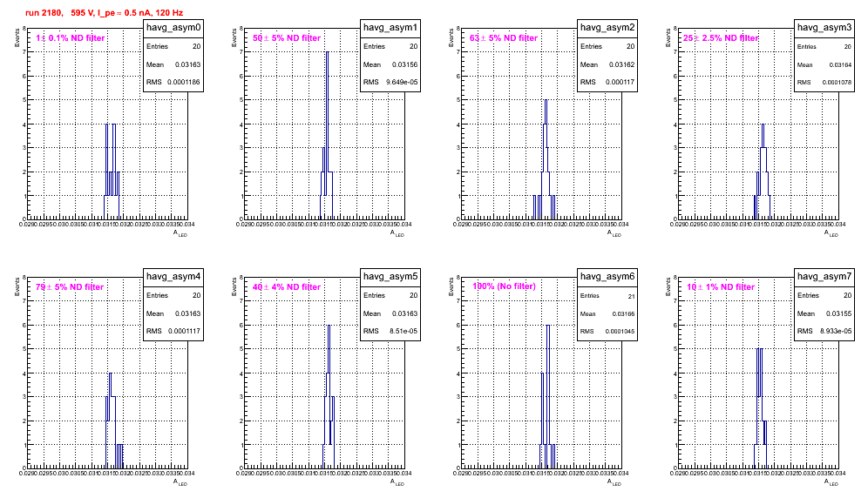868x498 pixels.
Task: Click RMS value 0.0001186 in havg_asym0
Action: 184,82
